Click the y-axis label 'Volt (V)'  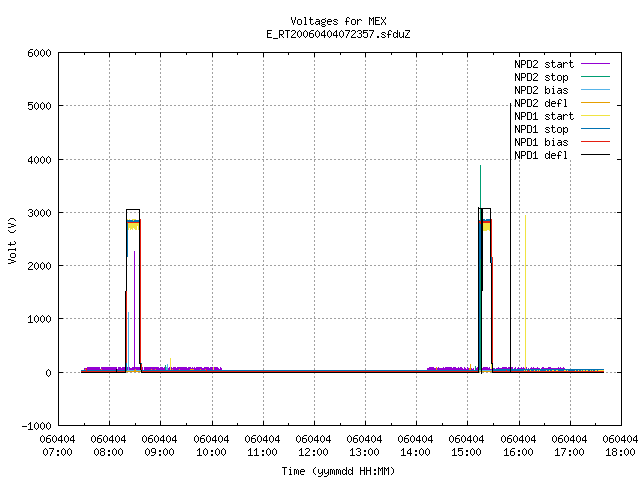pyautogui.click(x=12, y=240)
